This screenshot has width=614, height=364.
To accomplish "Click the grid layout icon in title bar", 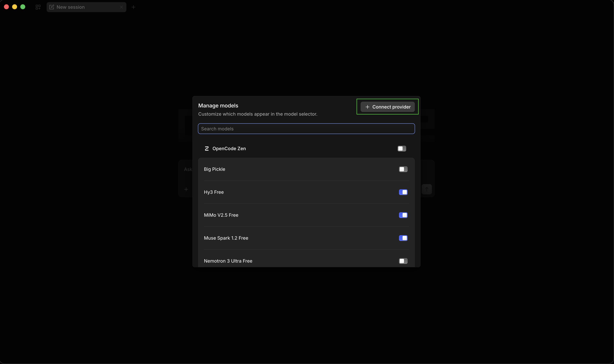I will coord(38,7).
